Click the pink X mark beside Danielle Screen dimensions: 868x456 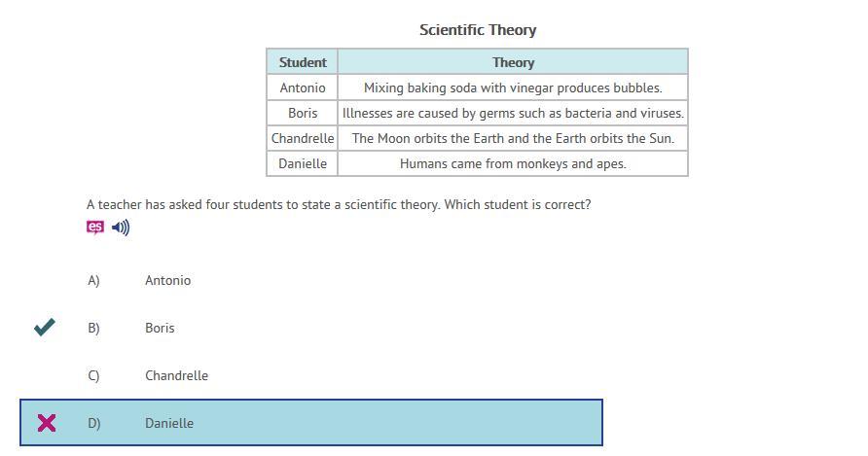pos(46,423)
